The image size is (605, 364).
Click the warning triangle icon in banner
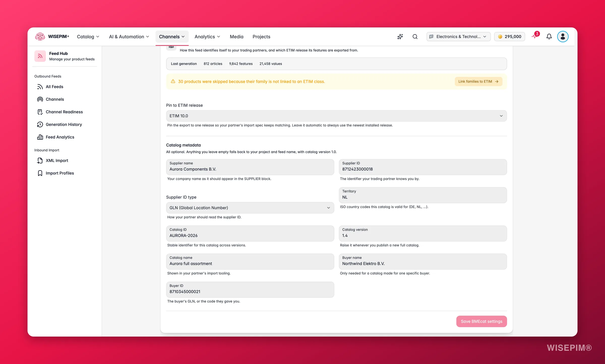click(x=173, y=81)
